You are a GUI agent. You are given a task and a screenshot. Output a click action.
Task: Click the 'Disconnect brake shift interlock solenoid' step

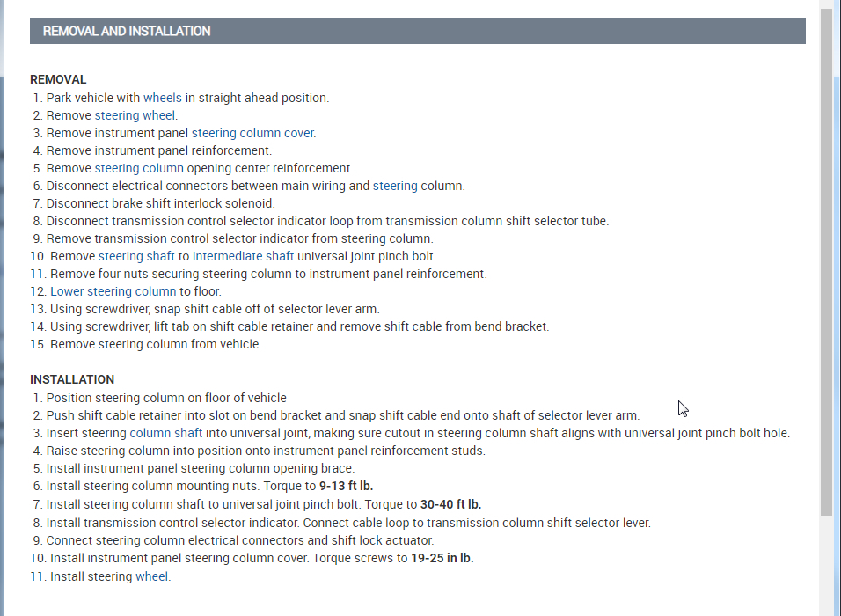160,203
